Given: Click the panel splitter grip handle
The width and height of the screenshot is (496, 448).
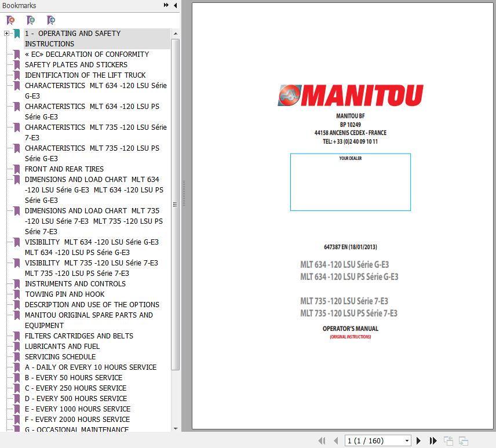Looking at the screenshot, I should point(184,194).
